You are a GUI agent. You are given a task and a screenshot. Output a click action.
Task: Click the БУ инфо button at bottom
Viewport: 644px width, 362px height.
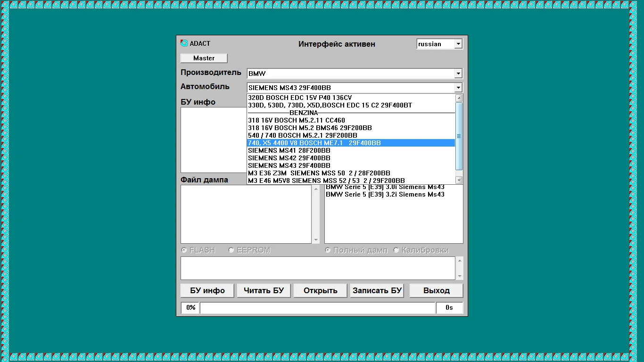click(207, 290)
